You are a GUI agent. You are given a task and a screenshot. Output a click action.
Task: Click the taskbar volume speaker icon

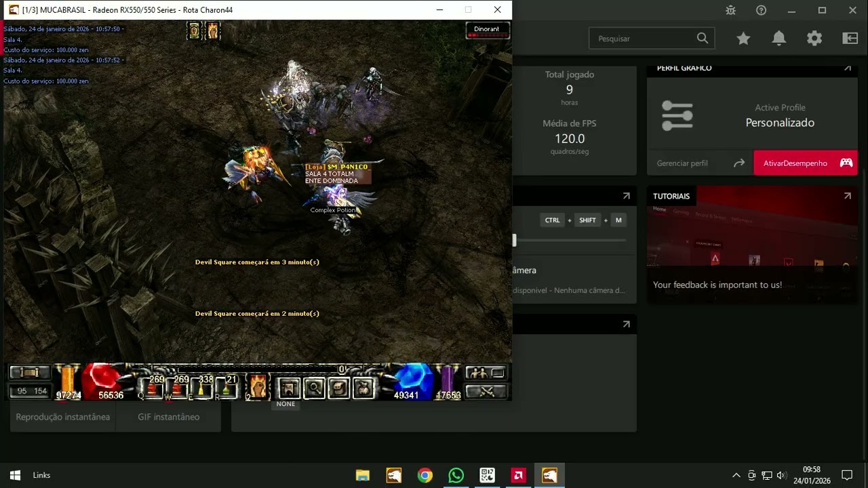coord(781,475)
